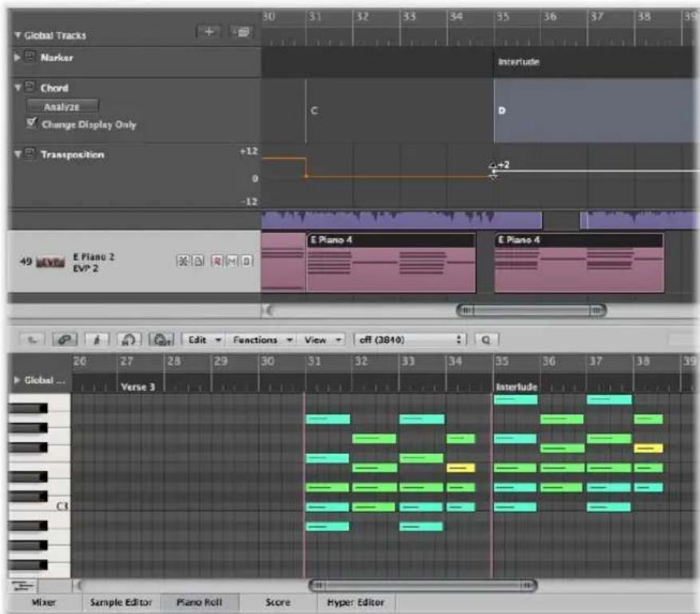
Task: Click the hierarchy back button in Piano Roll
Action: tap(32, 341)
